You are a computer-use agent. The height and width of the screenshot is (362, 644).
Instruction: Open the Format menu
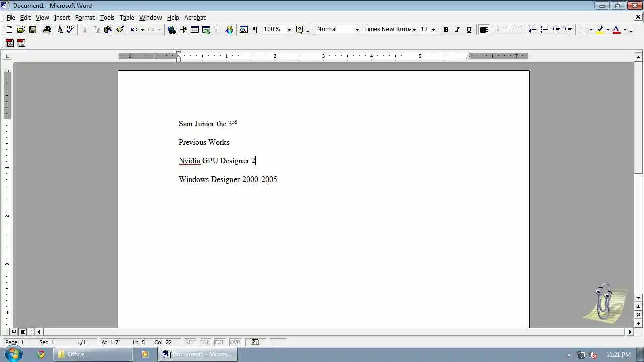point(85,17)
